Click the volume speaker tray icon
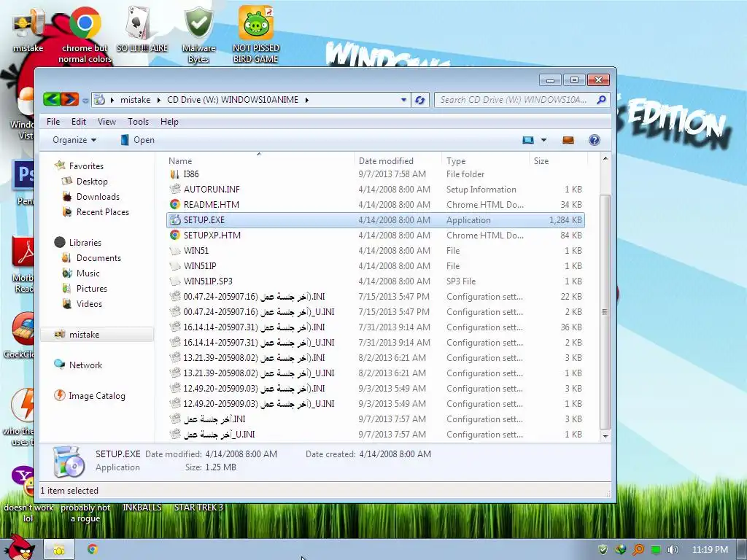Viewport: 747px width, 560px height. click(x=673, y=550)
